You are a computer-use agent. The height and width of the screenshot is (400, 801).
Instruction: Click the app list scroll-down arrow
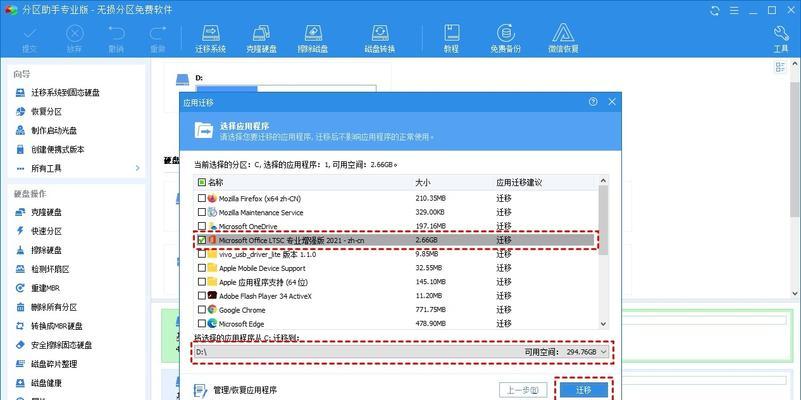point(603,324)
